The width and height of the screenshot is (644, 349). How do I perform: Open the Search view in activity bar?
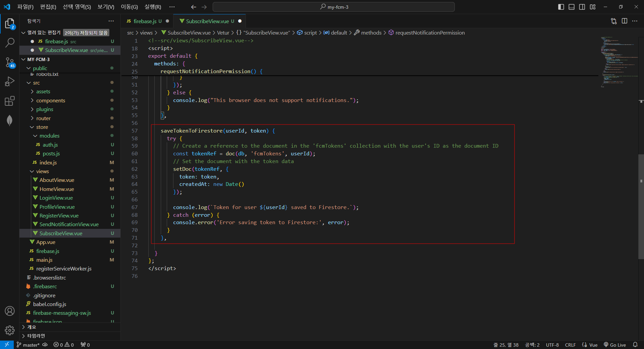pyautogui.click(x=10, y=43)
